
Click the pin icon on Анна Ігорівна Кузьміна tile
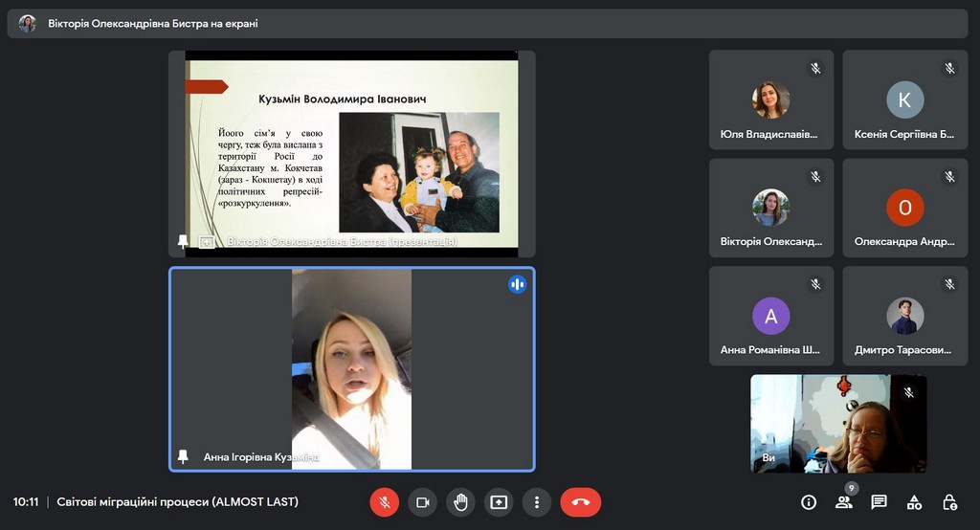click(x=183, y=457)
